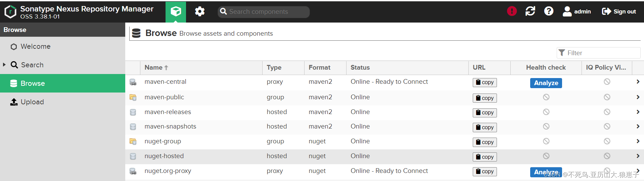Sign out of Nexus

[619, 11]
